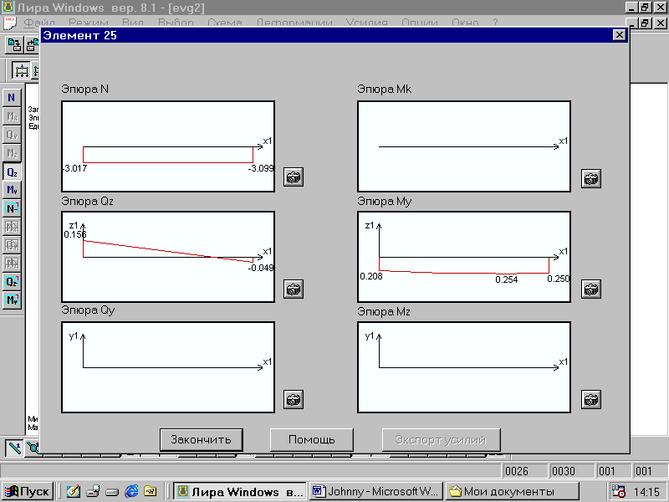This screenshot has width=669, height=502.
Task: Open the Режим menu
Action: click(88, 22)
